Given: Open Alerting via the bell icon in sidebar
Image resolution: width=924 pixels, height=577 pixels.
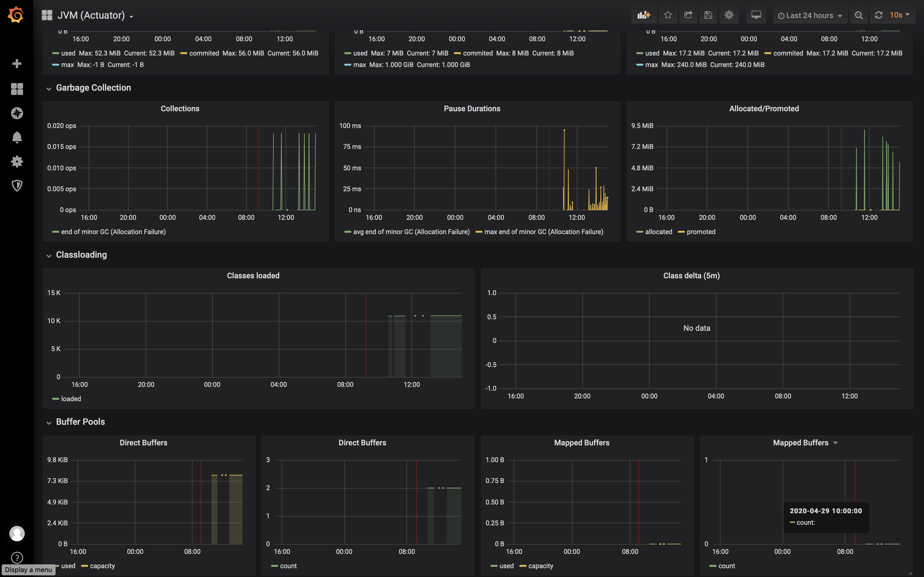Looking at the screenshot, I should click(x=17, y=137).
